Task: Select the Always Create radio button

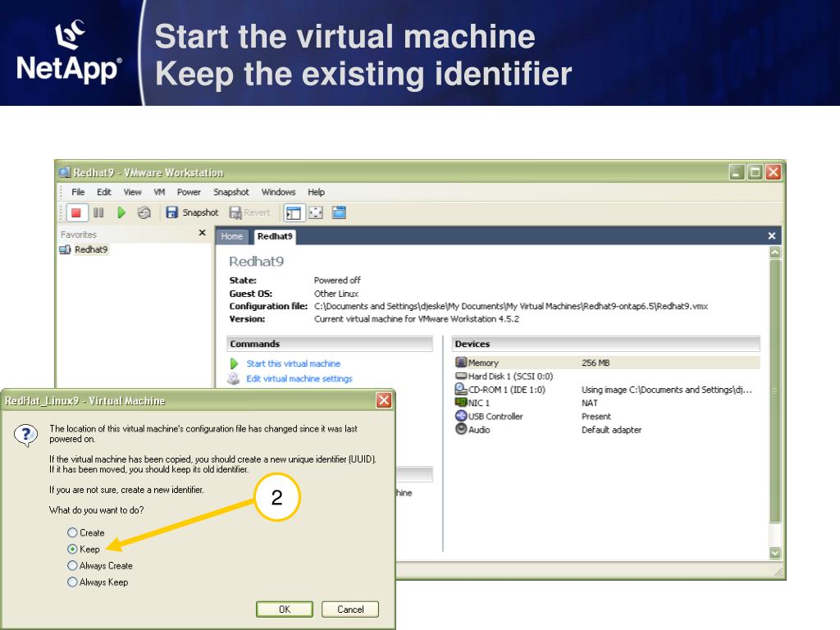Action: [x=72, y=566]
